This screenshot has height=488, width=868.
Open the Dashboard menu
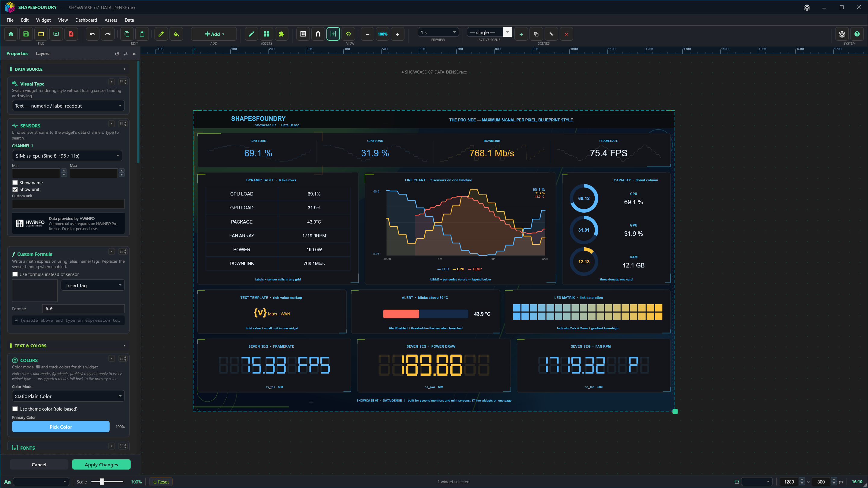pos(86,20)
